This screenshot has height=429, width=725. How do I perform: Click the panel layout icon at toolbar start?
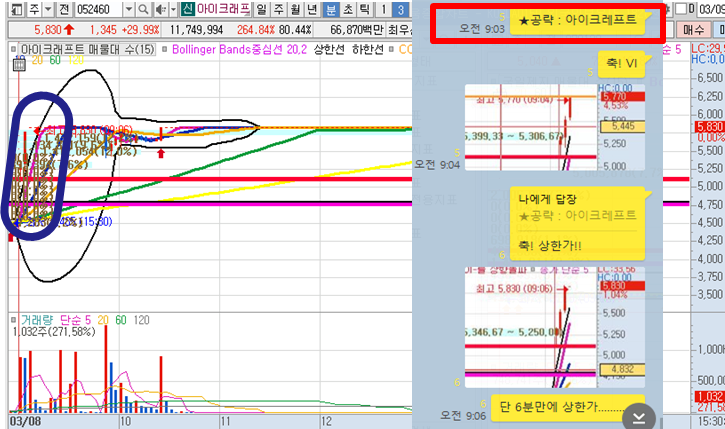tap(17, 9)
